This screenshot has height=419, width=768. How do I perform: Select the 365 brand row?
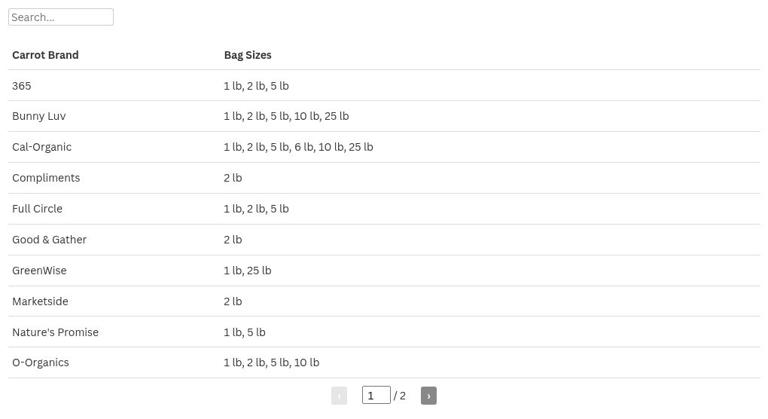(384, 85)
